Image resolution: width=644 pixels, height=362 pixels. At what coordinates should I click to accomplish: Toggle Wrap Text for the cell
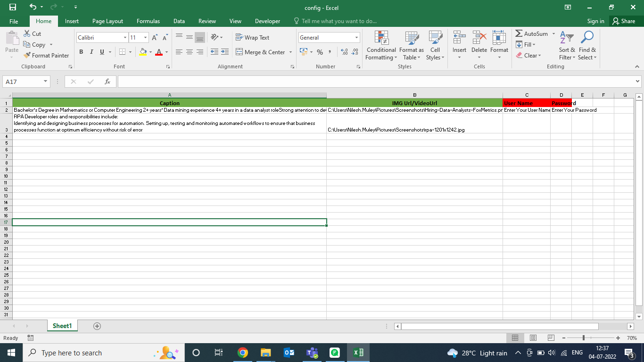[252, 38]
